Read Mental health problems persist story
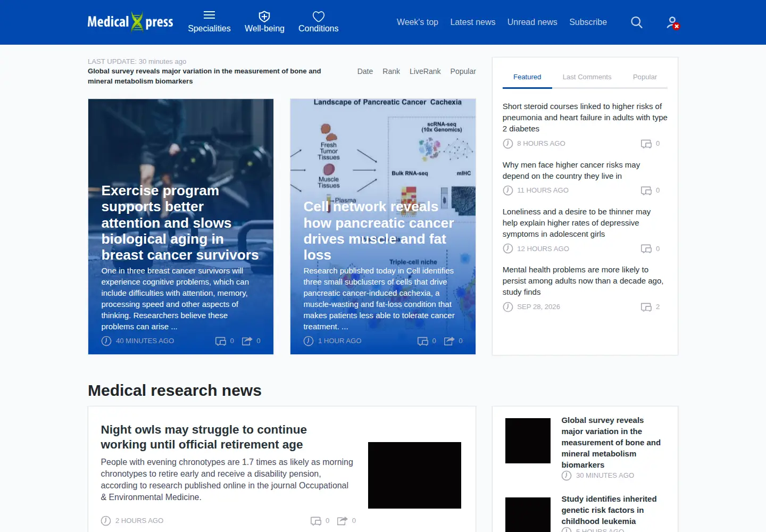The height and width of the screenshot is (532, 766). [x=583, y=281]
